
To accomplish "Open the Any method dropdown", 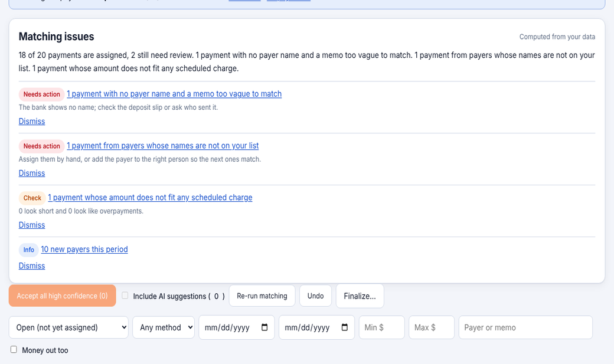I will pyautogui.click(x=164, y=327).
